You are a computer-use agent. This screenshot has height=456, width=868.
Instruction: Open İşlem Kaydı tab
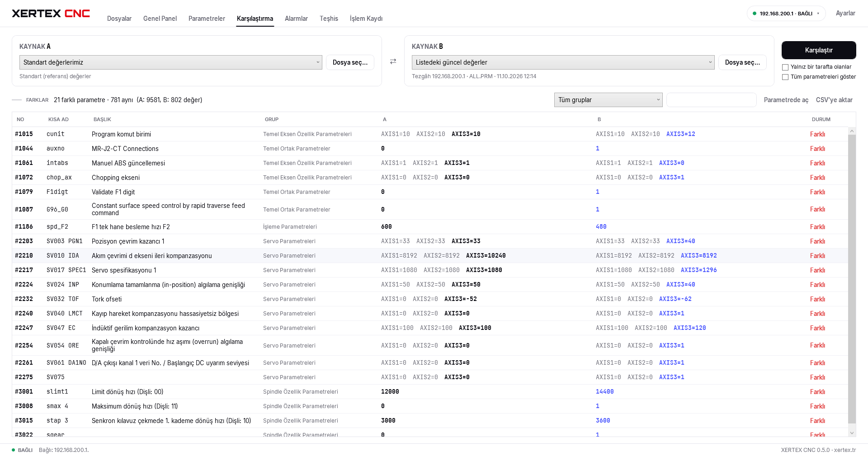click(366, 19)
